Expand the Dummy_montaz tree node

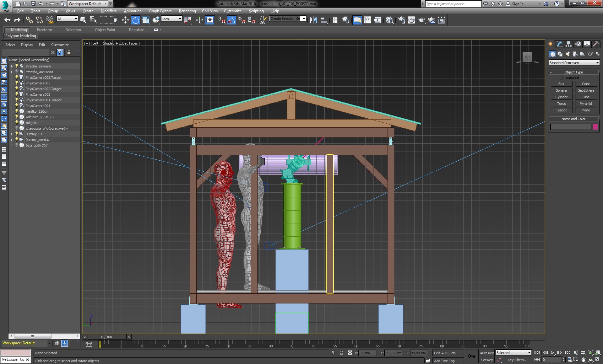[12, 140]
